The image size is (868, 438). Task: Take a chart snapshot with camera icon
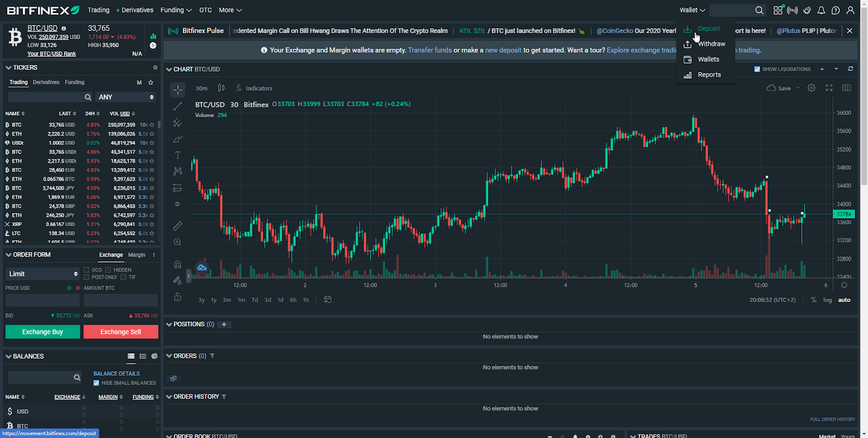[x=846, y=88]
